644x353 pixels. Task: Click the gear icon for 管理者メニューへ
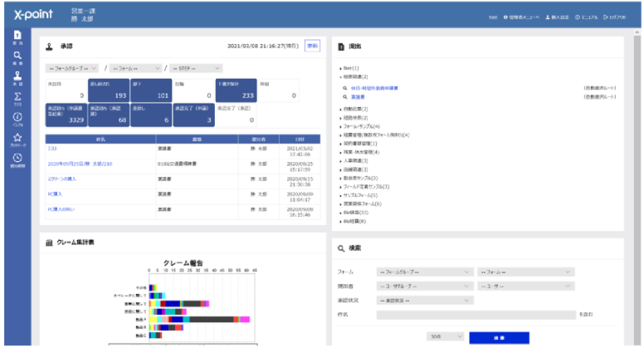pyautogui.click(x=505, y=17)
